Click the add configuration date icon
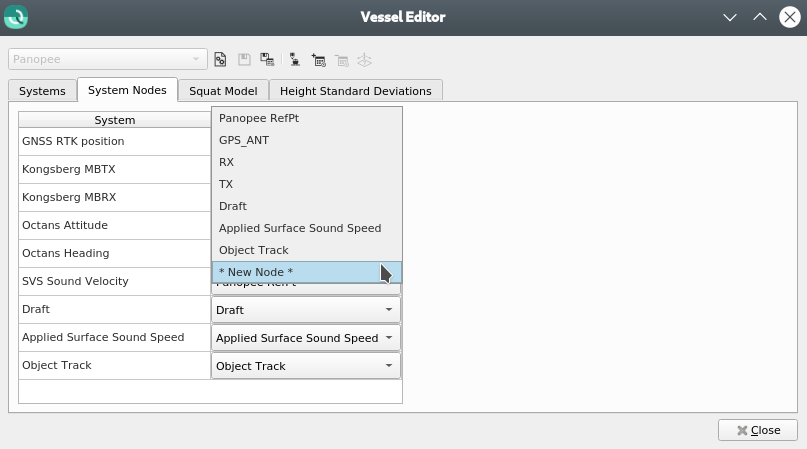This screenshot has width=807, height=449. pyautogui.click(x=319, y=60)
